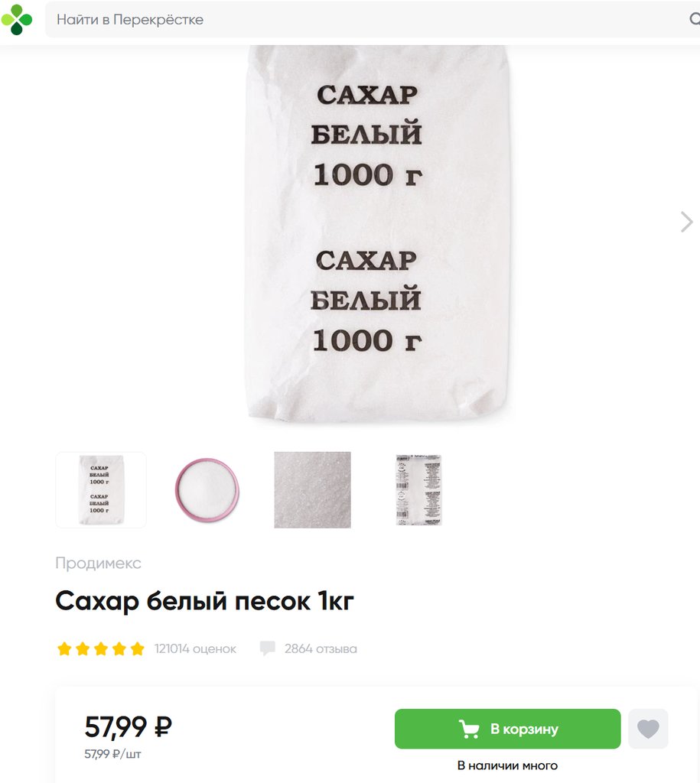The image size is (700, 783).
Task: Select the sugar bag front thumbnail
Action: point(101,490)
